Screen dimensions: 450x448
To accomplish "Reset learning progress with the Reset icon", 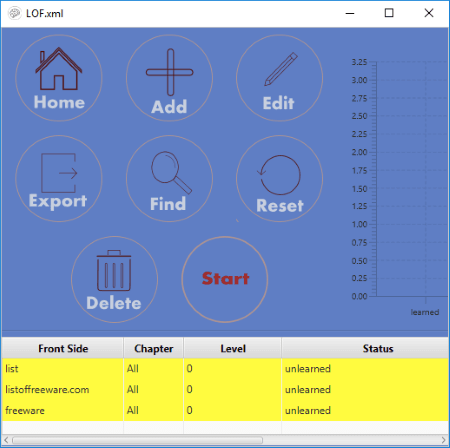I will point(279,178).
